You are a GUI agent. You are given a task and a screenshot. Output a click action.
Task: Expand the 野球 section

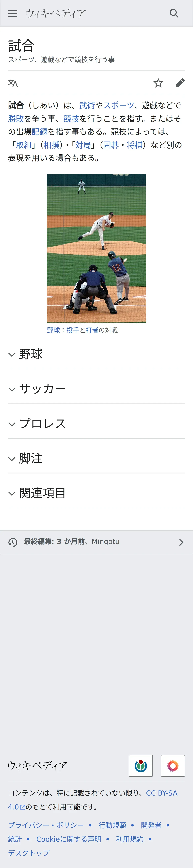click(x=96, y=354)
